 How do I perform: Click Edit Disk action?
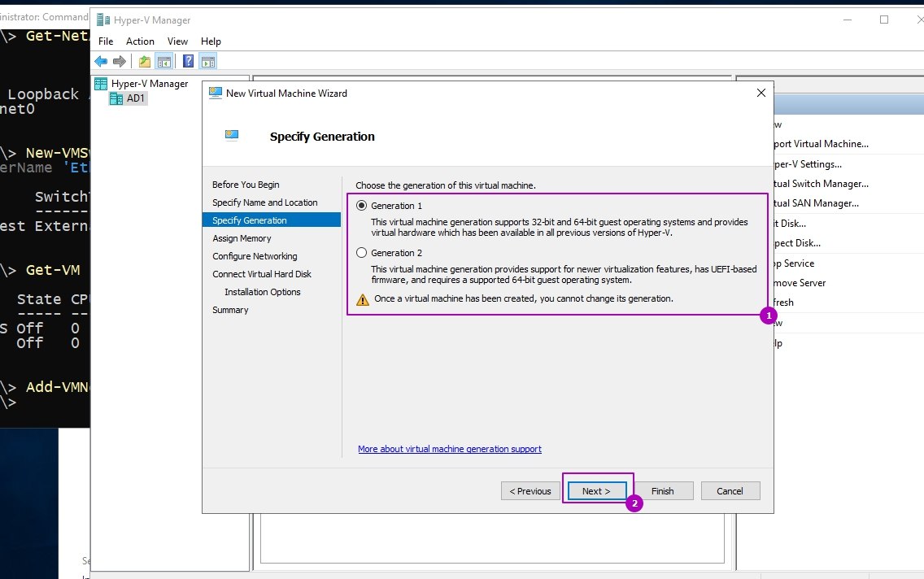[x=790, y=224]
